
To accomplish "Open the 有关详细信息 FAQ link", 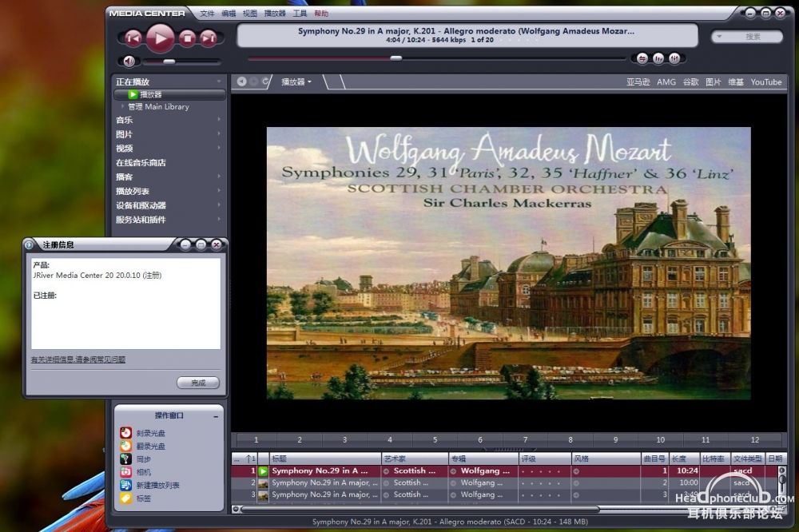I will [x=78, y=359].
